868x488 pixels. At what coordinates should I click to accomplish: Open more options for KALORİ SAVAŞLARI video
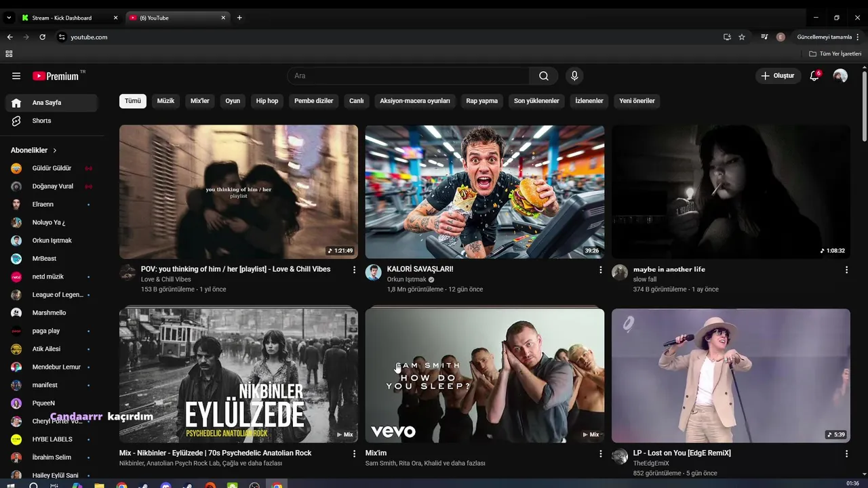point(600,270)
